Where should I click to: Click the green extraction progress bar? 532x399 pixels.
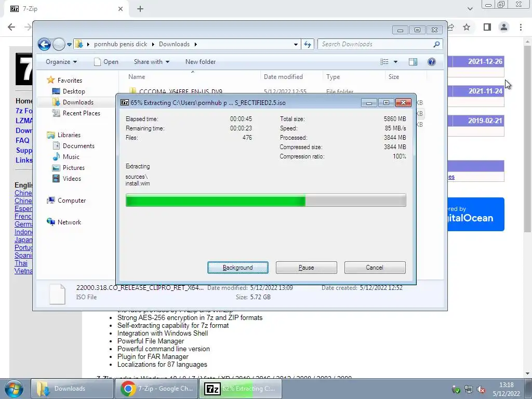click(265, 200)
